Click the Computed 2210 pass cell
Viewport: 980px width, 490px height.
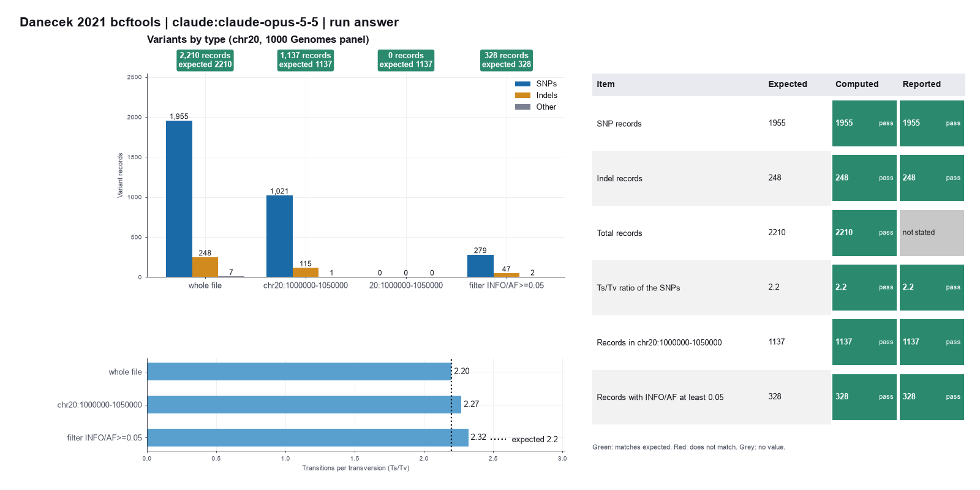point(864,233)
